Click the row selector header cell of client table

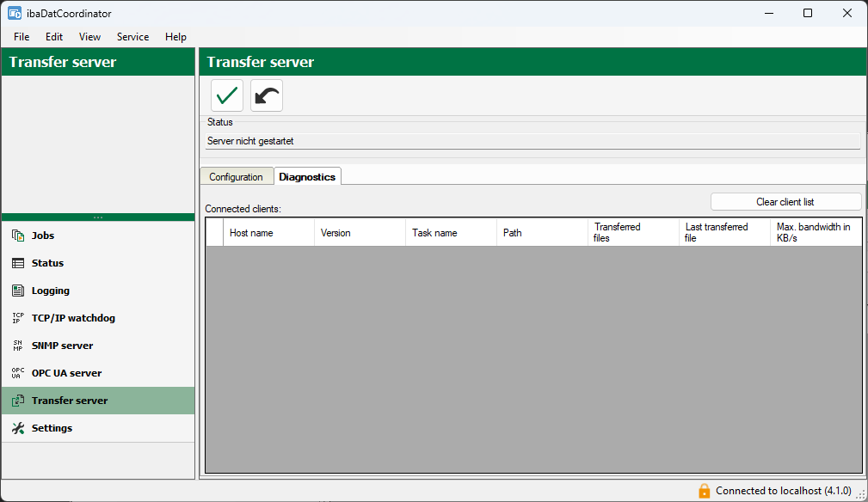pos(215,233)
